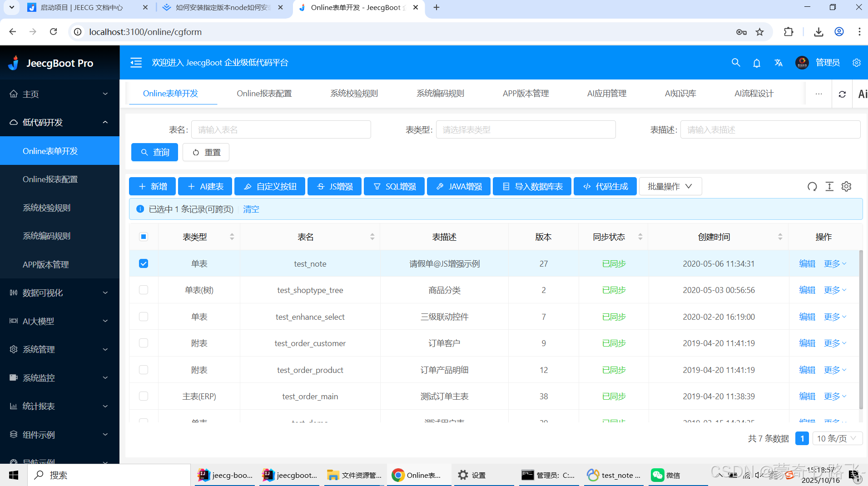Focus the 表名 input field
The height and width of the screenshot is (486, 868).
pos(281,129)
